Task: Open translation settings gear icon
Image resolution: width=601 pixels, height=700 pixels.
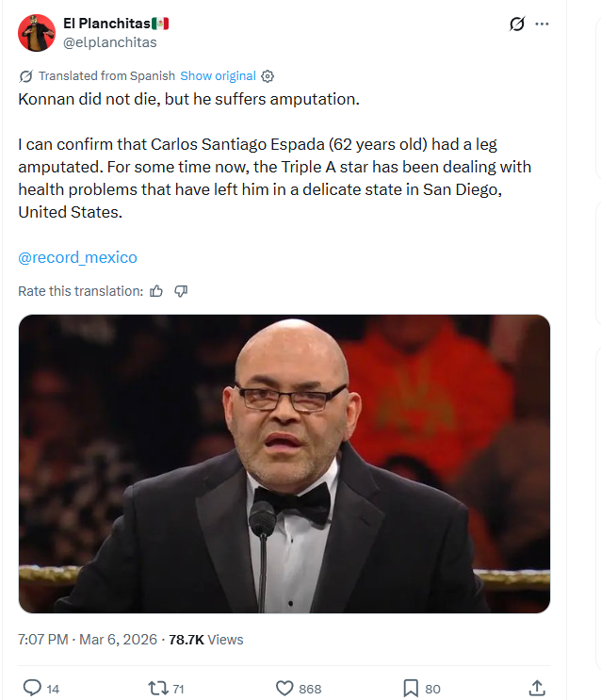Action: (x=268, y=76)
